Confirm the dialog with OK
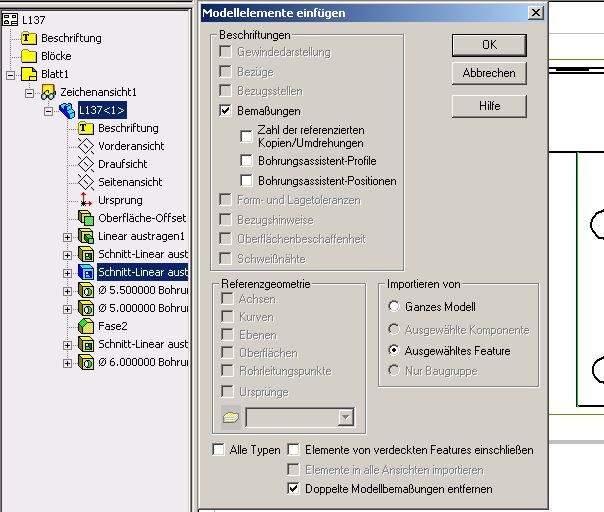 point(489,45)
